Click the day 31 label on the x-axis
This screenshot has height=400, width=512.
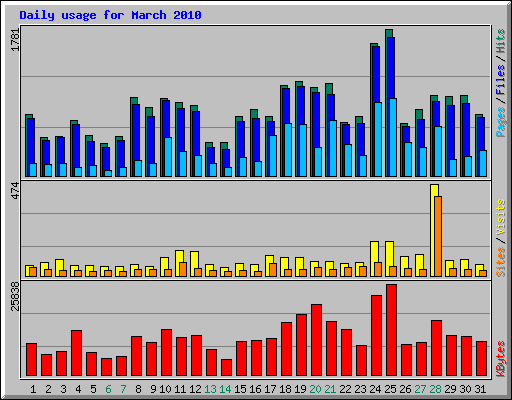coord(480,389)
